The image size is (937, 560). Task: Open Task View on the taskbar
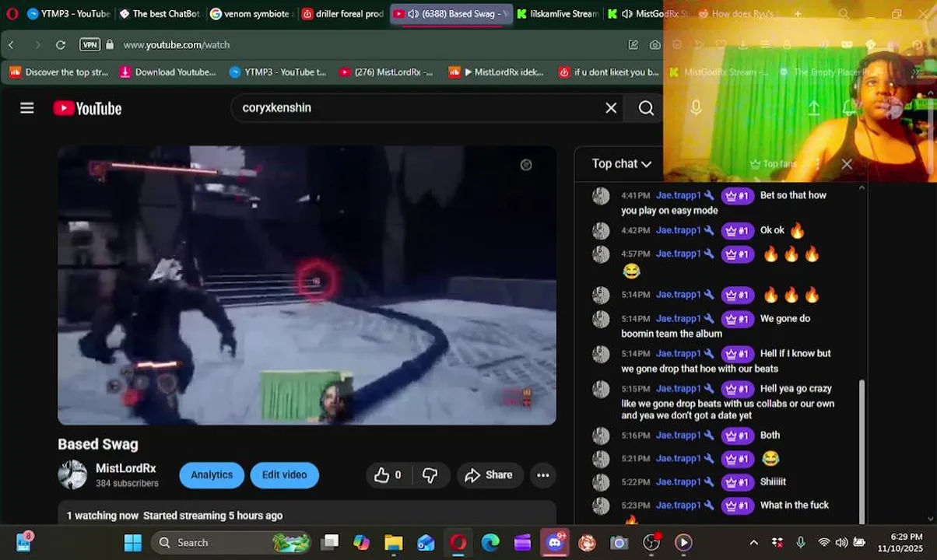click(x=331, y=543)
